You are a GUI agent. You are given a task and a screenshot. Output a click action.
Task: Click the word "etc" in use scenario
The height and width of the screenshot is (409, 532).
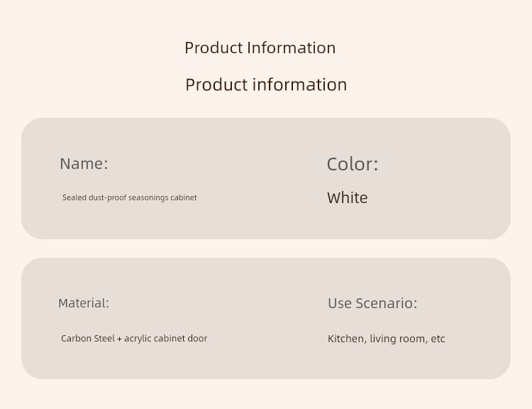click(x=438, y=339)
